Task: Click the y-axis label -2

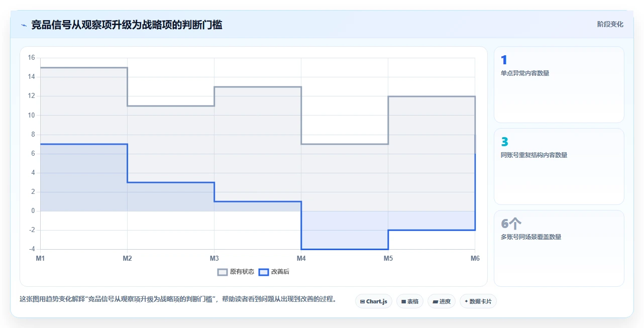Action: [32, 230]
